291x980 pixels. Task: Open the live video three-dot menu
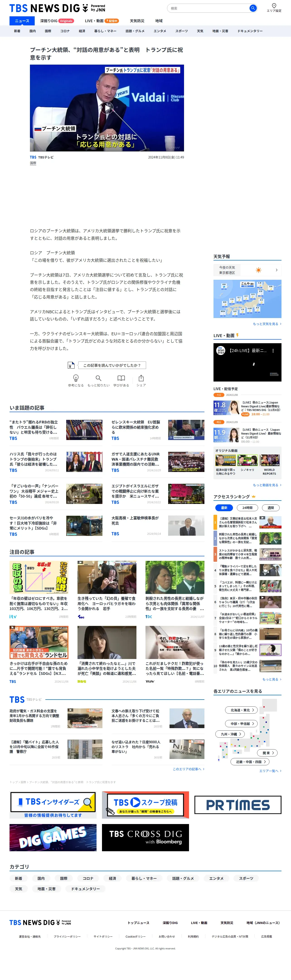pos(273,351)
